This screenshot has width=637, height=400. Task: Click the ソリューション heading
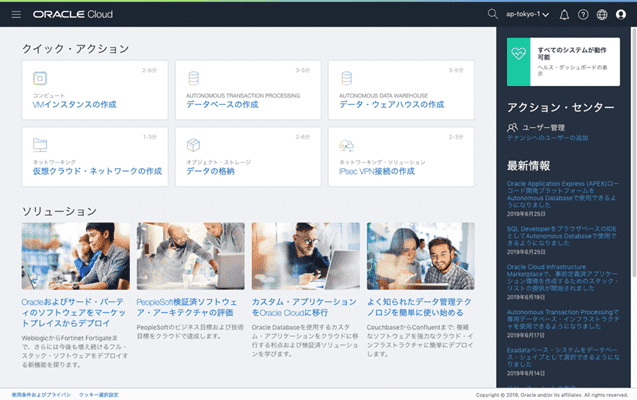click(x=59, y=212)
